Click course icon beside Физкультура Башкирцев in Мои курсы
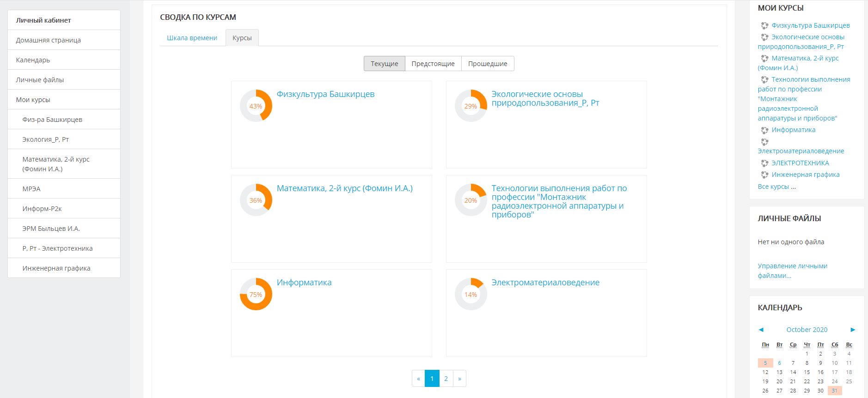This screenshot has height=398, width=868. click(x=764, y=26)
